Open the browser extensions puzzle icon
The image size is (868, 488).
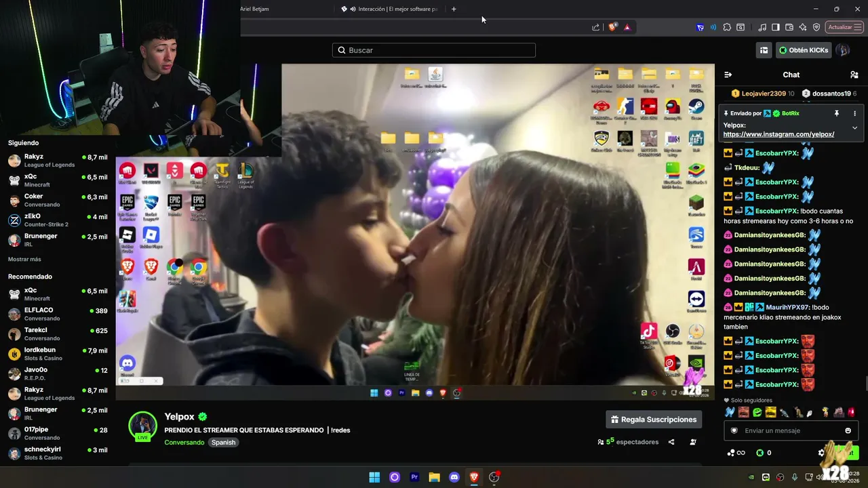tap(727, 27)
